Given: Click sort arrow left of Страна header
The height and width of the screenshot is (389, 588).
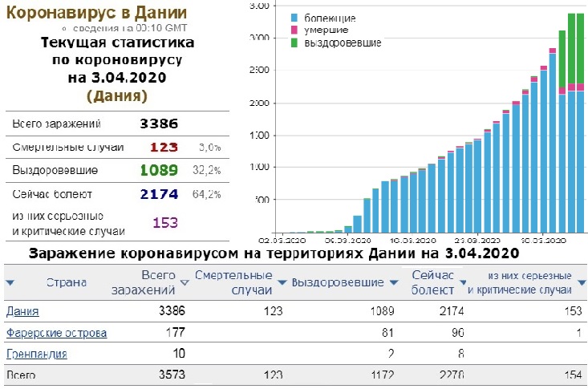Looking at the screenshot, I should click(x=10, y=282).
